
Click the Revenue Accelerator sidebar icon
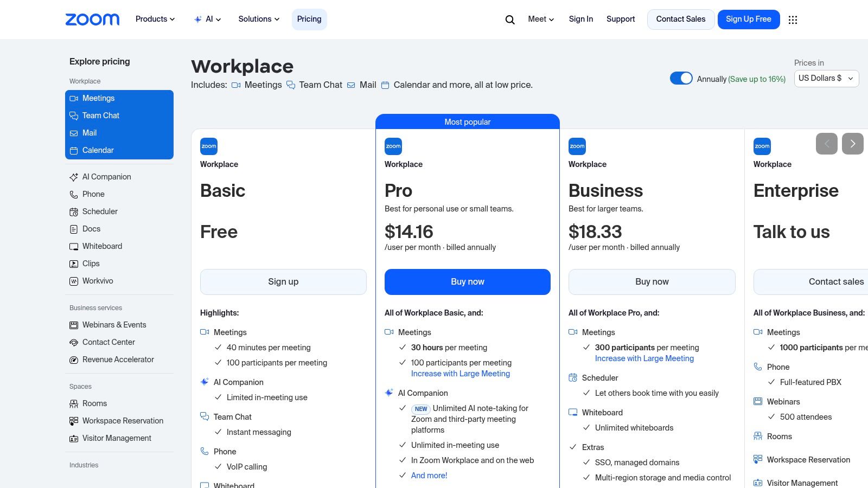74,359
